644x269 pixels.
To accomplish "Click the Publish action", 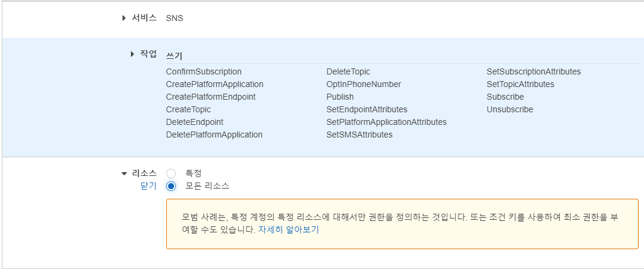I will [340, 97].
